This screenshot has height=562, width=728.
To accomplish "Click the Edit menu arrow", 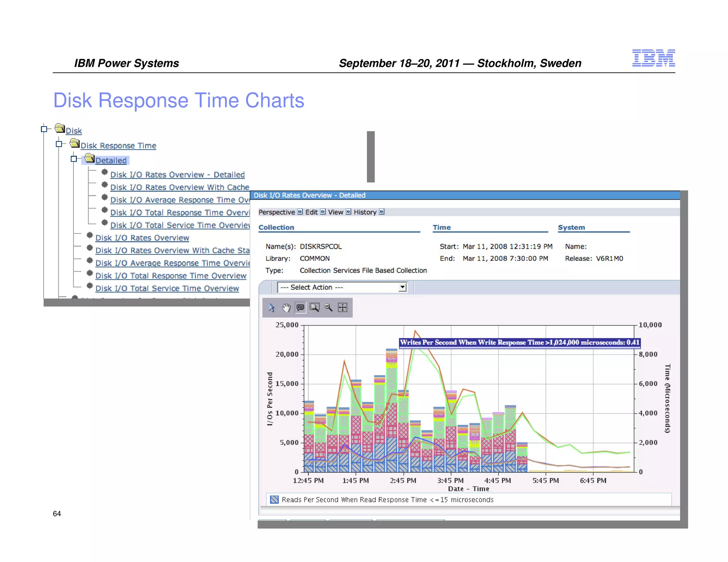I will [x=323, y=212].
